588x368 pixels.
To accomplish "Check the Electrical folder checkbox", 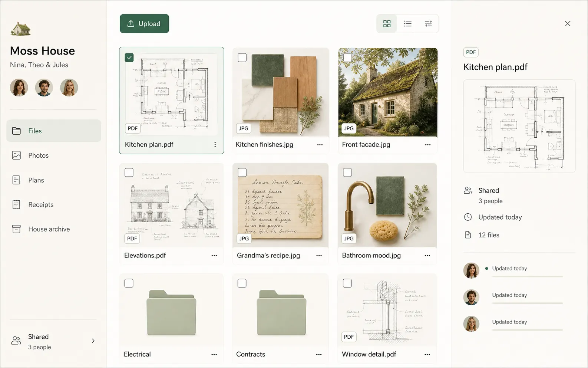I will point(129,283).
